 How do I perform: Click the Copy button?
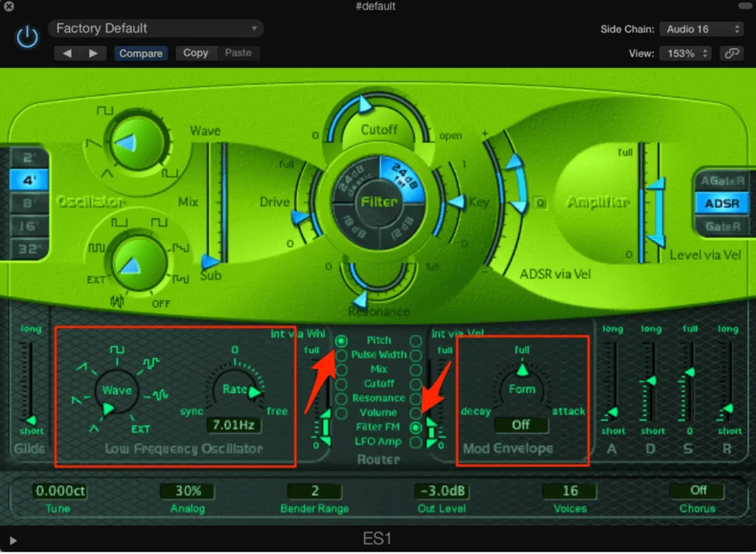195,53
